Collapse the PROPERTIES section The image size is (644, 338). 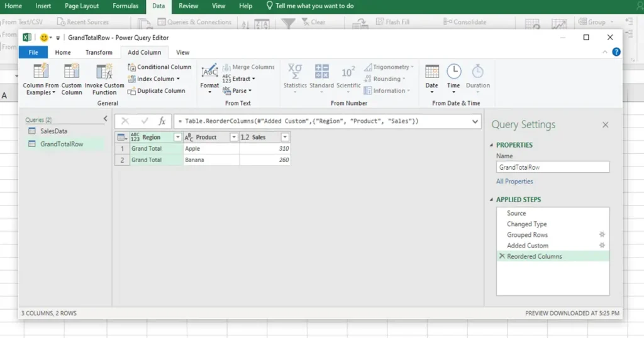click(492, 144)
